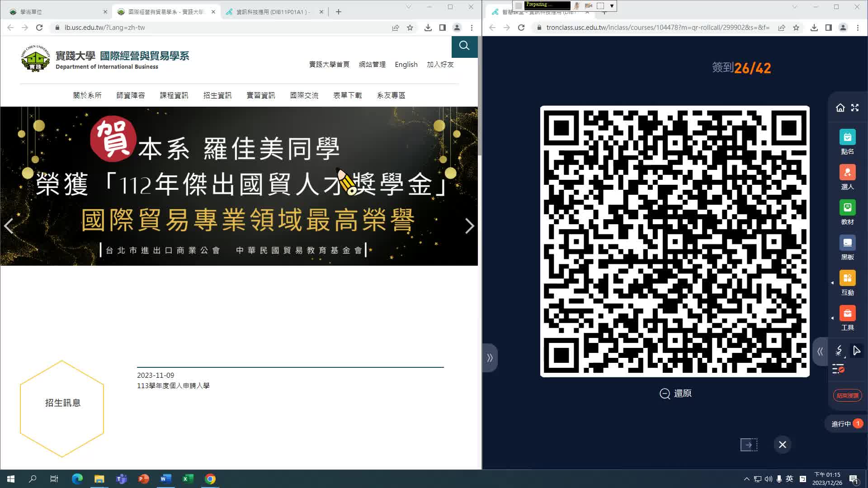
Task: Open the 選人 student picker tool
Action: 847,178
